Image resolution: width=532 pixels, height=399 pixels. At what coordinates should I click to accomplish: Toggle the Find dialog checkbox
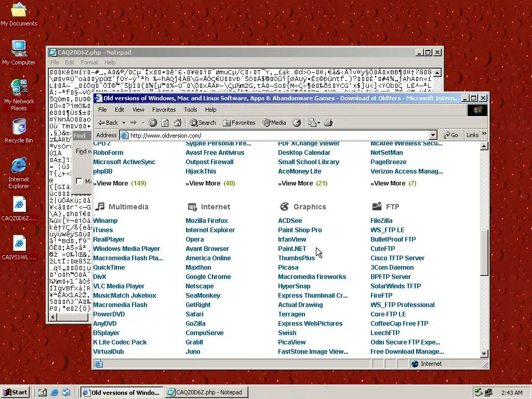tap(79, 181)
